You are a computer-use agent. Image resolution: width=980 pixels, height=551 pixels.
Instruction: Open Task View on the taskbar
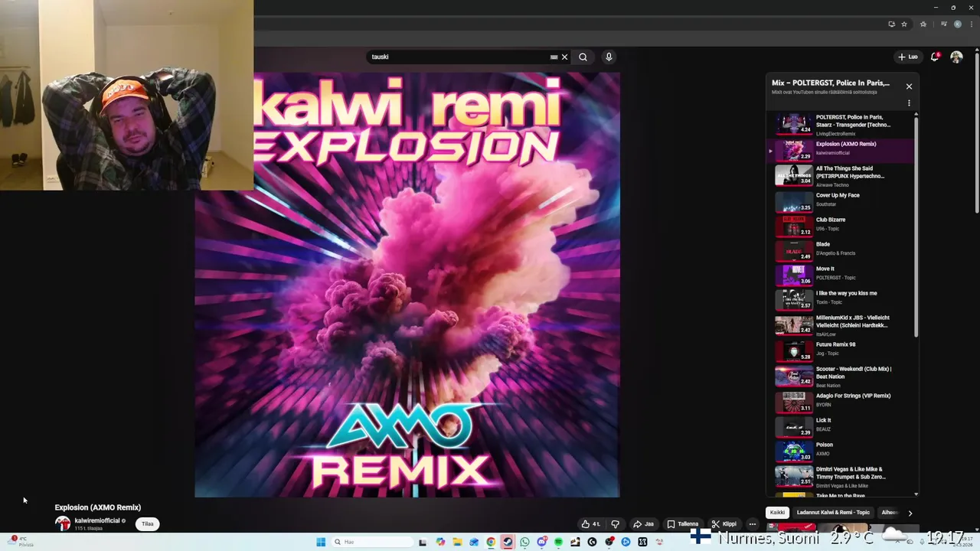pyautogui.click(x=423, y=542)
